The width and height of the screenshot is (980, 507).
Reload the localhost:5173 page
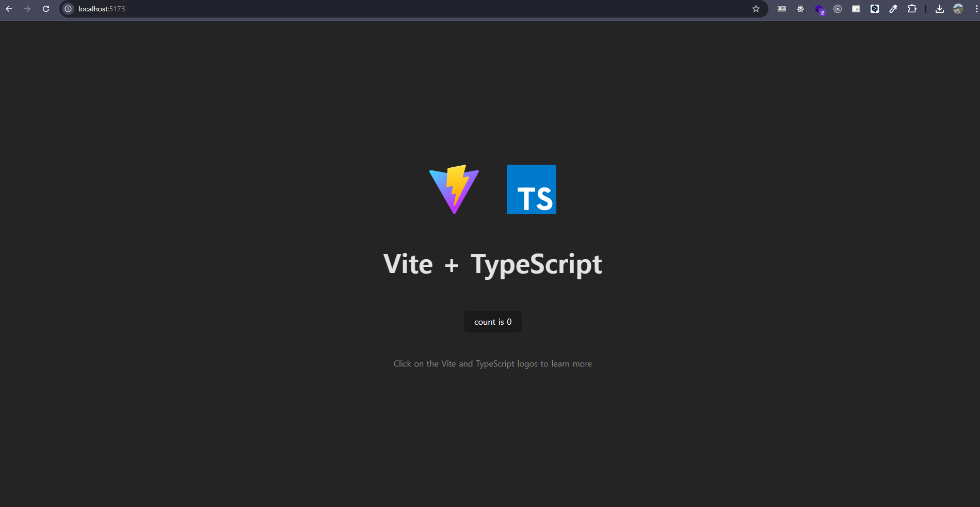(45, 8)
